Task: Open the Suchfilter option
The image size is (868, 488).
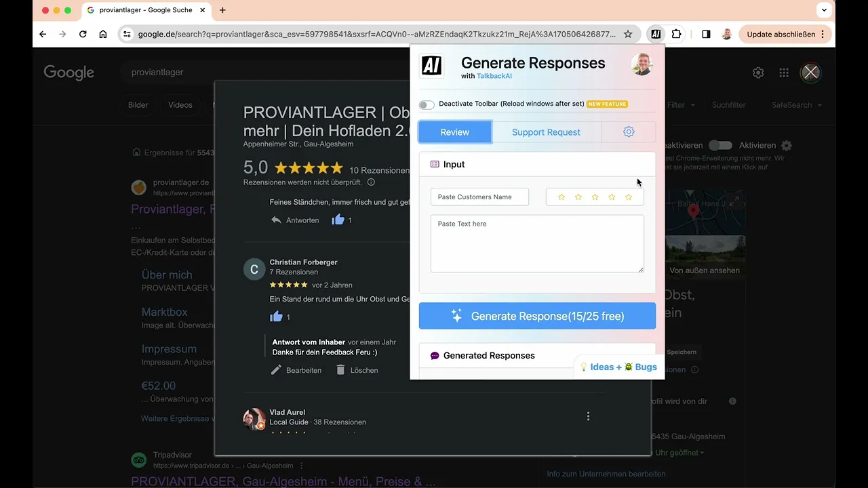Action: coord(729,105)
